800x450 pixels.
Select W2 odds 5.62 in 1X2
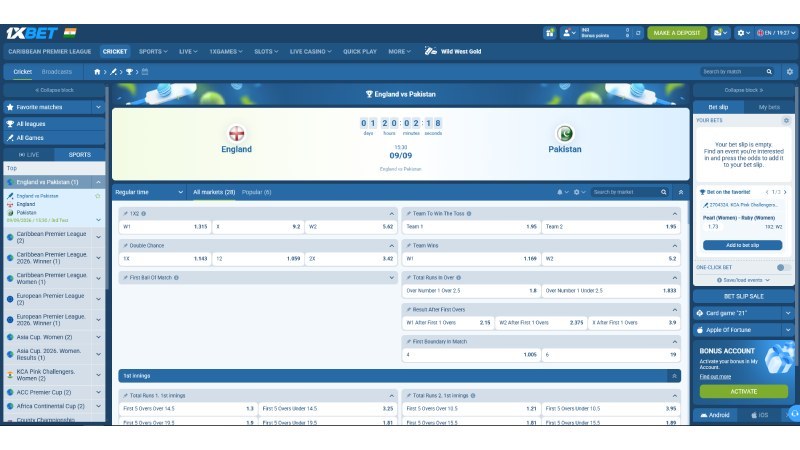350,227
